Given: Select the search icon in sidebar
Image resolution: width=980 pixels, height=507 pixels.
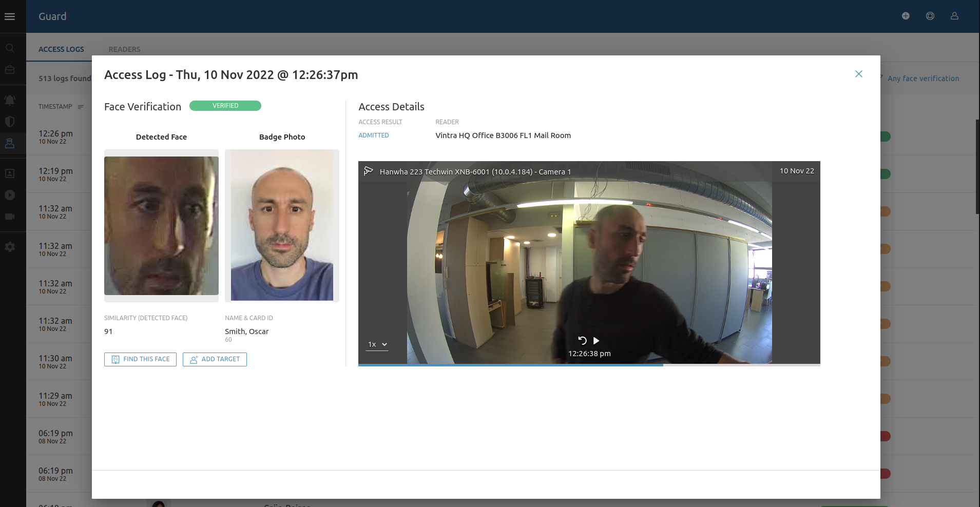Looking at the screenshot, I should point(10,48).
